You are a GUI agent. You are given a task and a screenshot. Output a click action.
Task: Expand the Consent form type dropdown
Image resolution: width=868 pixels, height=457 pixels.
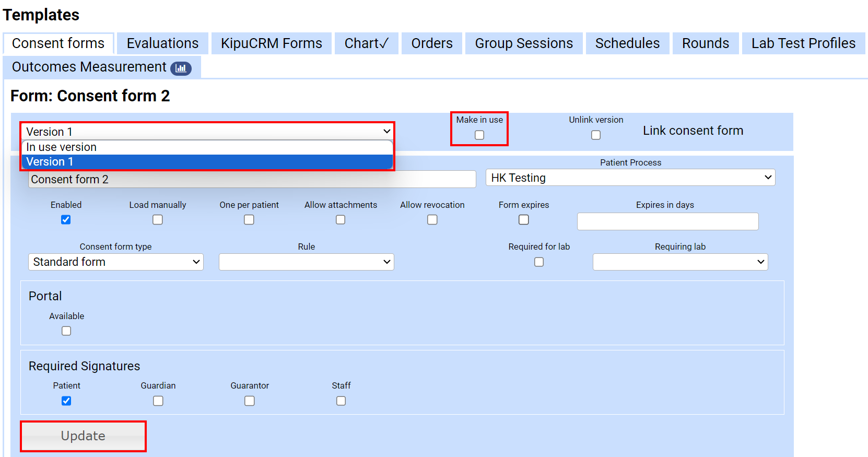pyautogui.click(x=116, y=262)
